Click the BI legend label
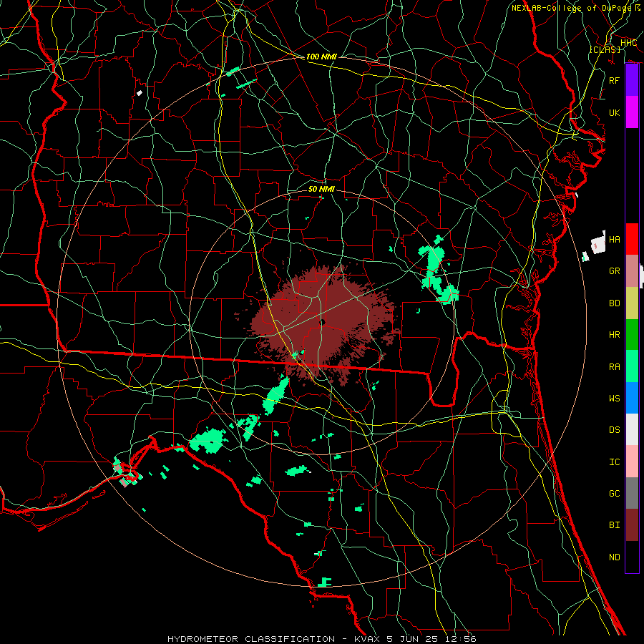Viewport: 644px width, 644px height. [615, 525]
